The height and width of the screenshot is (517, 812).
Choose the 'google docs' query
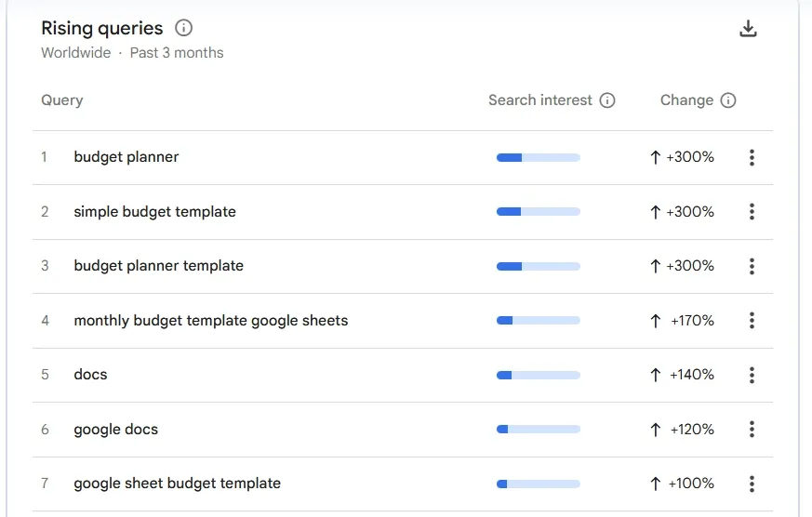pos(116,430)
